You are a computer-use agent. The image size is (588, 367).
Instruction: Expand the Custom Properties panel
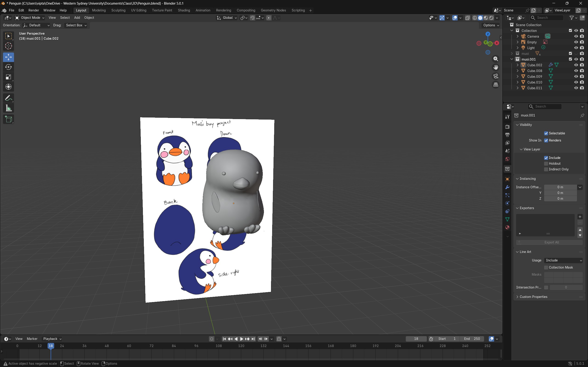coord(533,297)
